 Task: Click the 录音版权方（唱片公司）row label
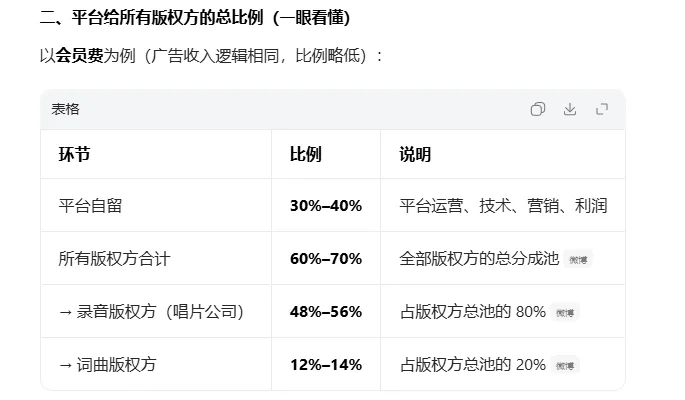pos(151,312)
